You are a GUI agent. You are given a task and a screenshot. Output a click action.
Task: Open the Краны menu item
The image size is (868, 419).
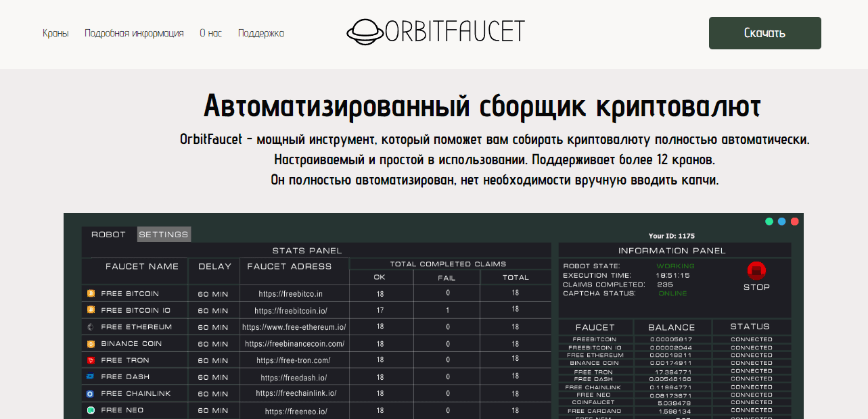click(55, 32)
